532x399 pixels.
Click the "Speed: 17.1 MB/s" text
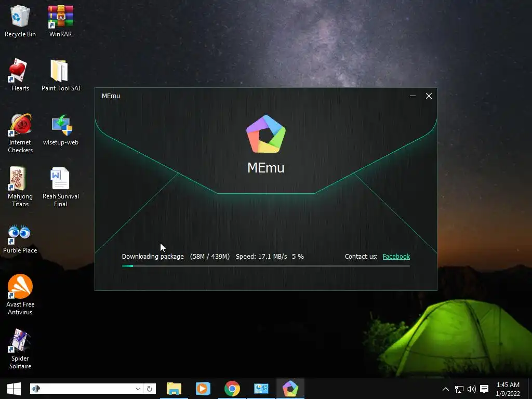coord(261,257)
